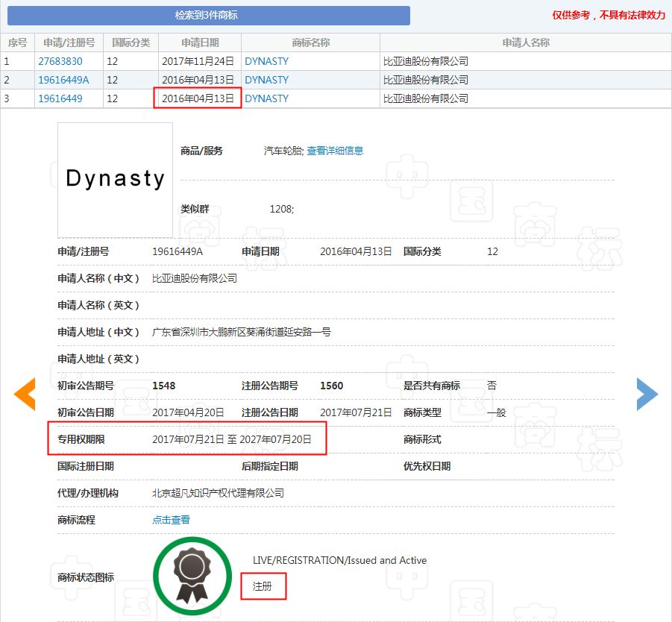Open DYNASTY trademark in row 3
Image resolution: width=672 pixels, height=622 pixels.
coord(266,98)
